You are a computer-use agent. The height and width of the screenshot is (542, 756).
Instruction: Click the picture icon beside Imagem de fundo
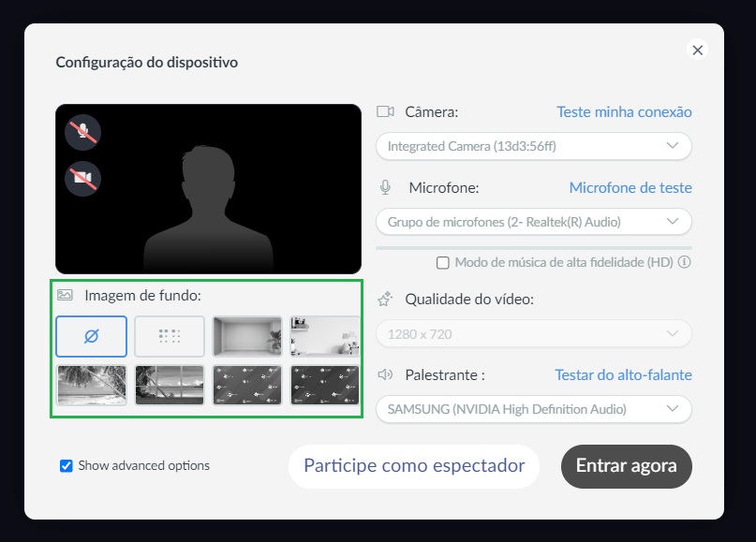[65, 295]
